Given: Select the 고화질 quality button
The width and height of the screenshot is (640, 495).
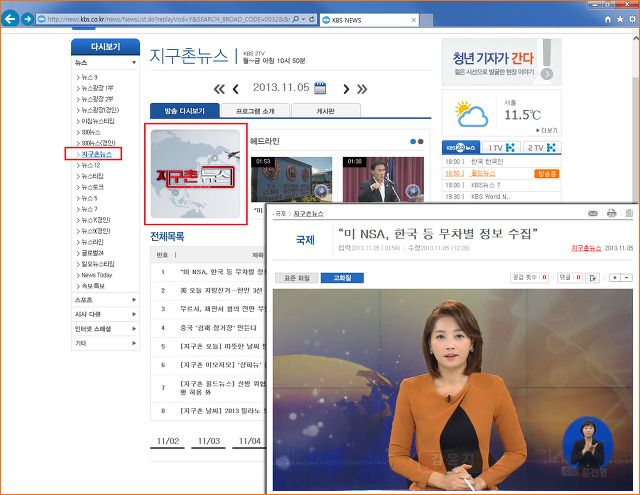Looking at the screenshot, I should point(342,278).
